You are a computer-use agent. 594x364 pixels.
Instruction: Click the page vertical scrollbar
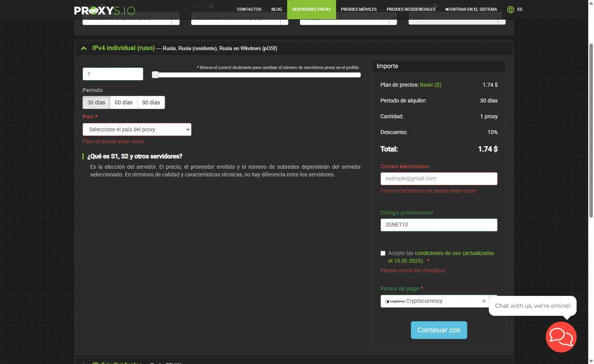pos(591,131)
